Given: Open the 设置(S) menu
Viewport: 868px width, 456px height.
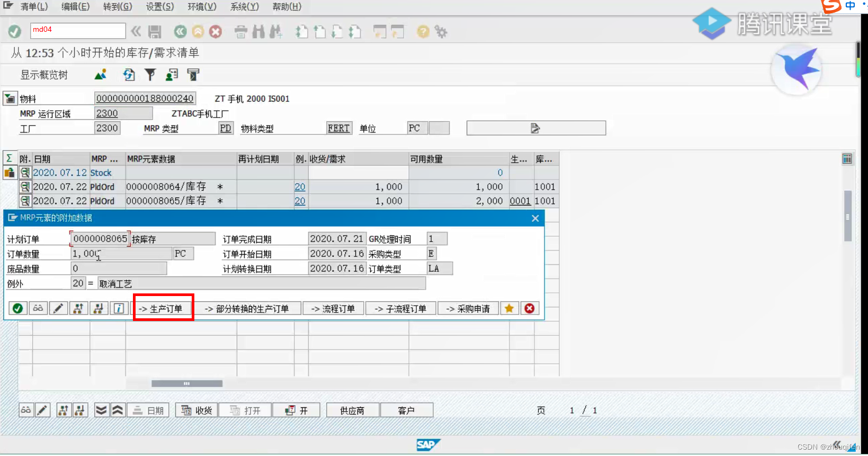Looking at the screenshot, I should 159,7.
